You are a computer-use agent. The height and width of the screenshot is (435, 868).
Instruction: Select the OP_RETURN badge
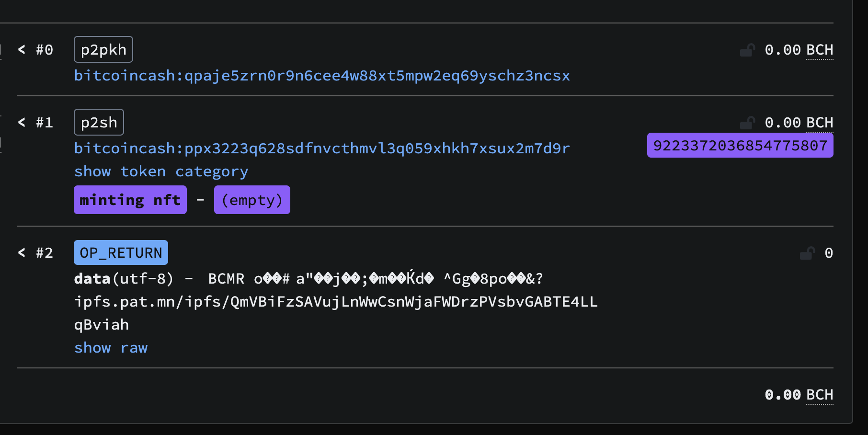point(121,253)
